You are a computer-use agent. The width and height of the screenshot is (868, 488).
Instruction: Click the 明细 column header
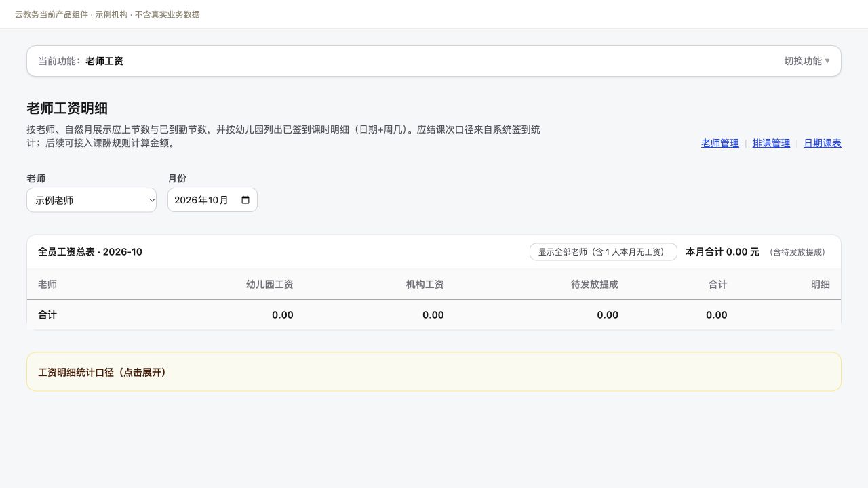coord(821,285)
